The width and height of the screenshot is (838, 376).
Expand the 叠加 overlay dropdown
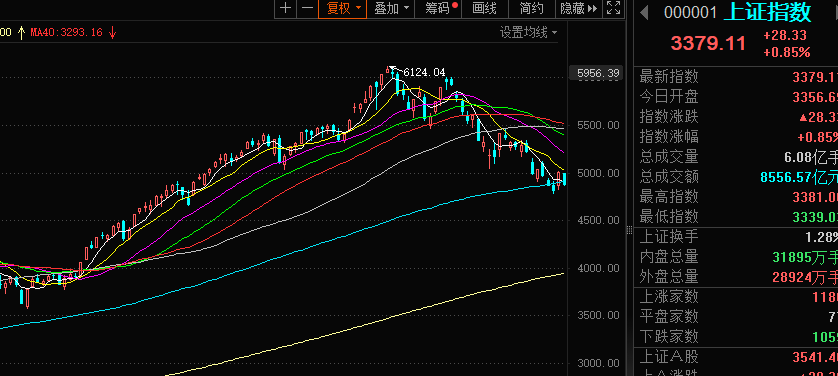(391, 9)
